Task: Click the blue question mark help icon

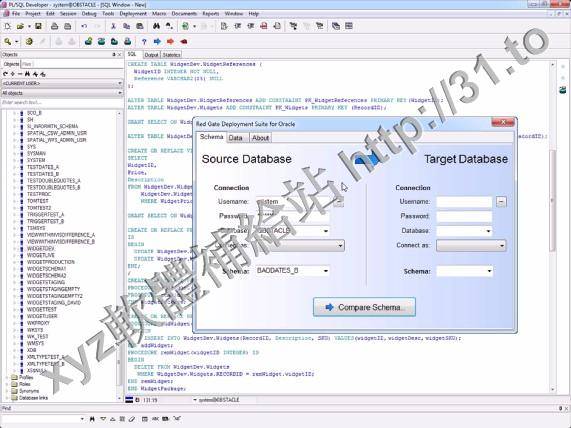Action: pos(144,42)
